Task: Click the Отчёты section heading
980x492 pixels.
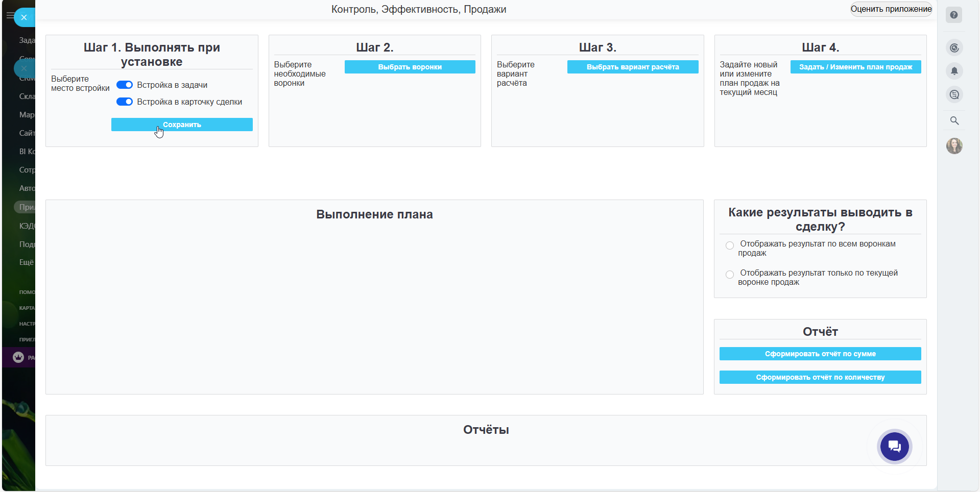Action: 486,430
